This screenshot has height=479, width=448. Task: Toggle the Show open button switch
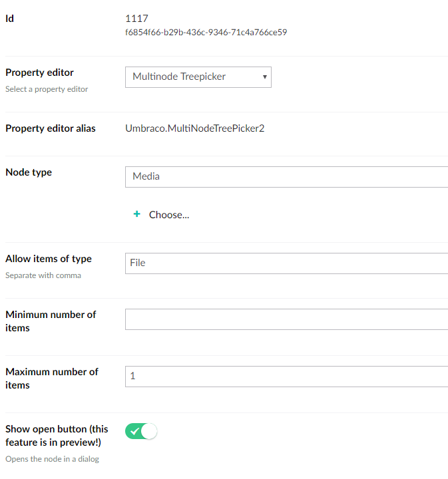[x=141, y=431]
